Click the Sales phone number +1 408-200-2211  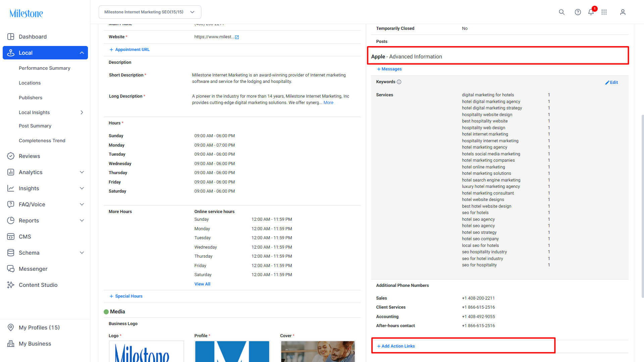pos(478,298)
